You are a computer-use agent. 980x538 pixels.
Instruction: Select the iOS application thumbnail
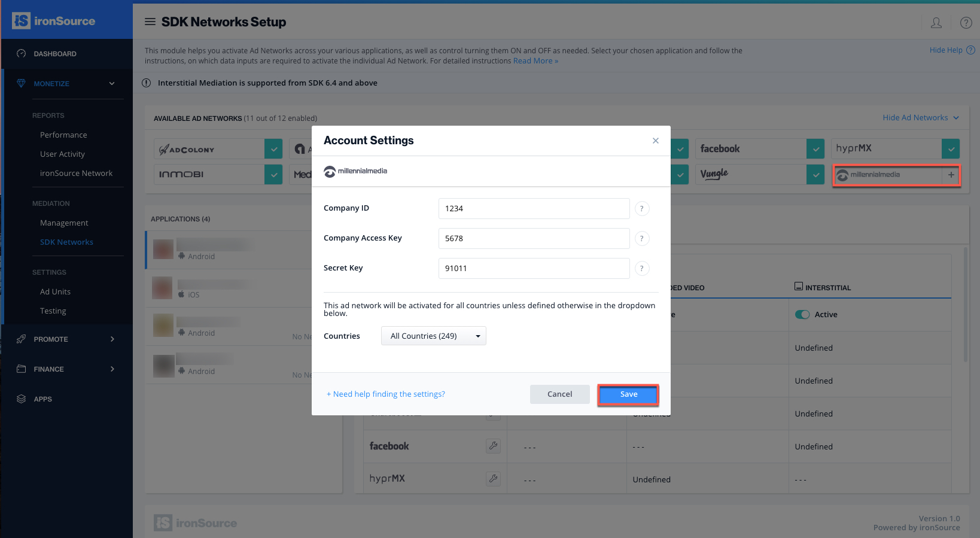click(162, 288)
